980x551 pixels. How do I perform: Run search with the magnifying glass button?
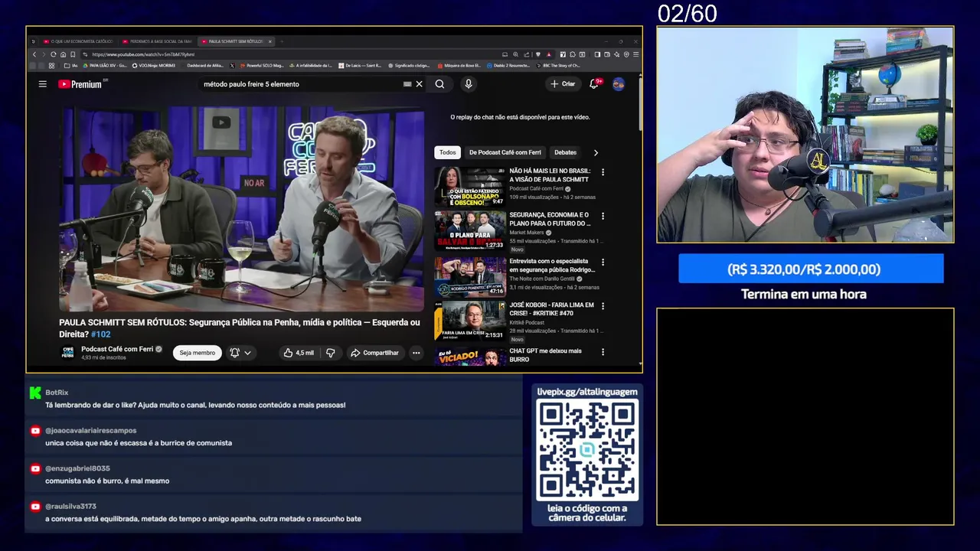[439, 84]
